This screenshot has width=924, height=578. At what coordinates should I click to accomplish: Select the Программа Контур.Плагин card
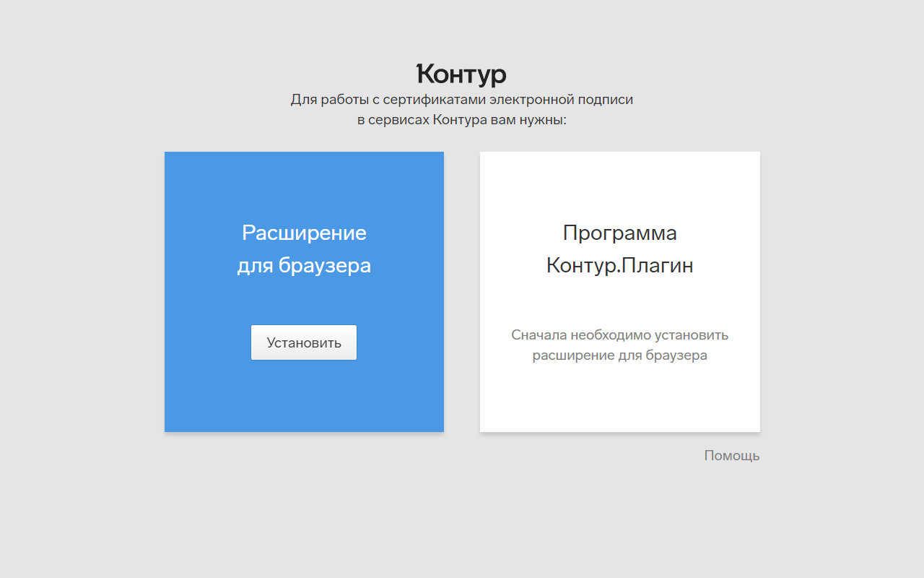(619, 291)
